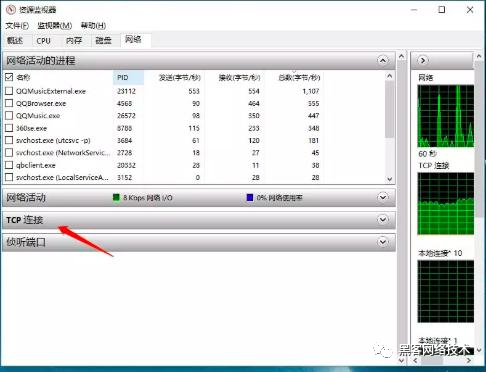This screenshot has width=486, height=372.
Task: Check the qbclient.exe process checkbox
Action: click(9, 165)
